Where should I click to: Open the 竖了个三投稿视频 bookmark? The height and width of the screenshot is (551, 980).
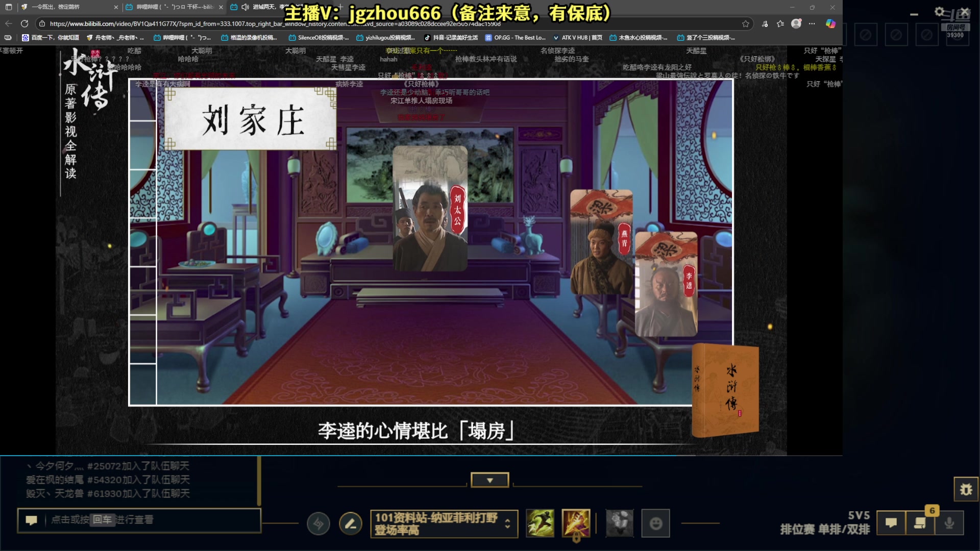[706, 37]
